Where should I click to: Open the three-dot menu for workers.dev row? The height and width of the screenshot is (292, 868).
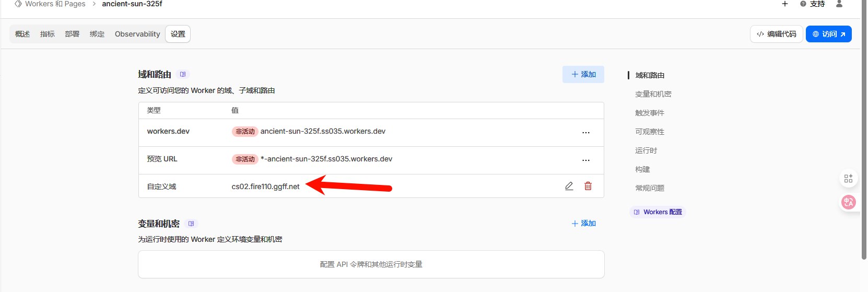coord(586,133)
